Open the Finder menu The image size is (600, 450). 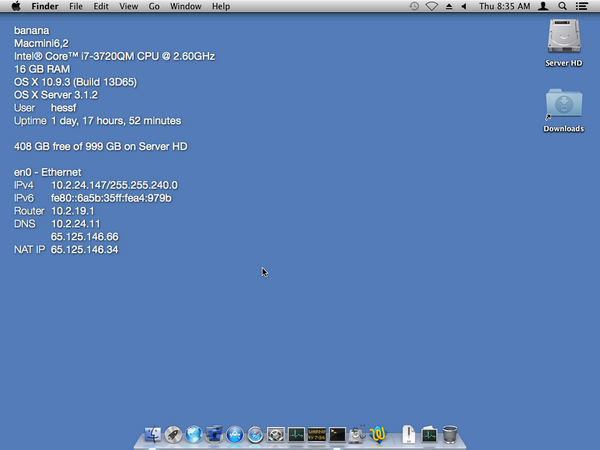click(45, 7)
